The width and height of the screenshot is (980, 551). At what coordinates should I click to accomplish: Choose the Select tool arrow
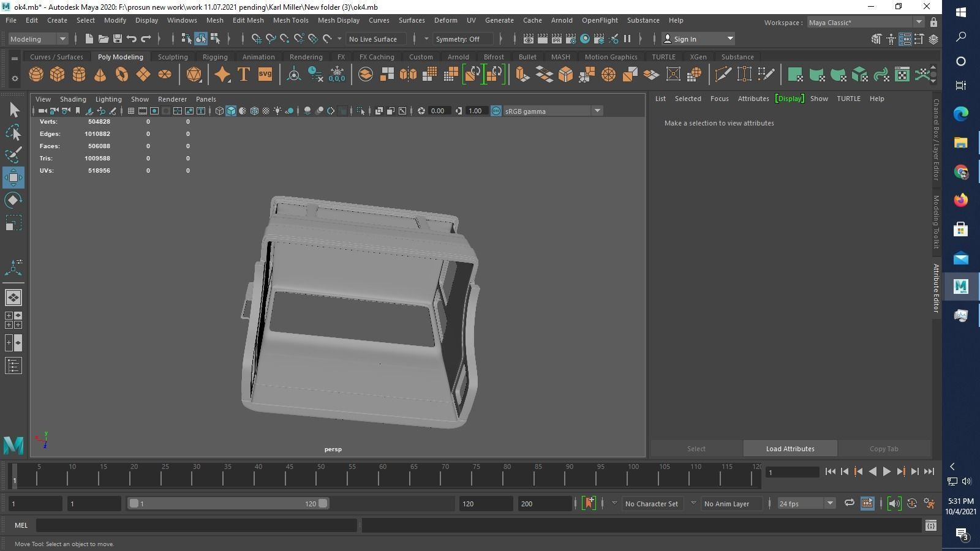pos(13,110)
